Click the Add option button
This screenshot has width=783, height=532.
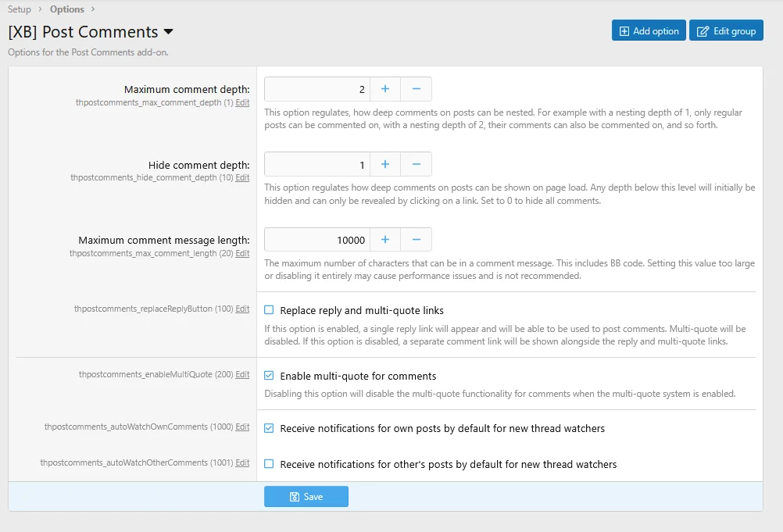tap(649, 31)
